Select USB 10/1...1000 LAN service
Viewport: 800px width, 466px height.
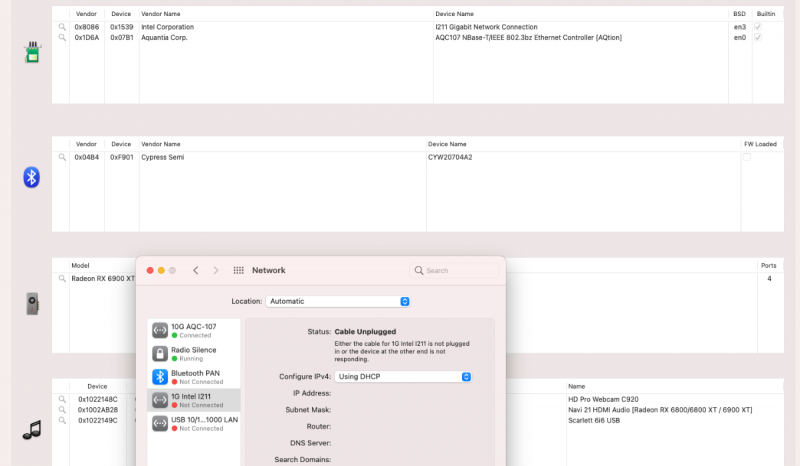tap(194, 423)
